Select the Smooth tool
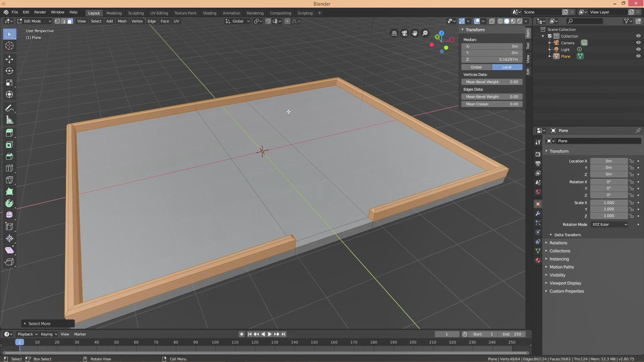 point(9,215)
